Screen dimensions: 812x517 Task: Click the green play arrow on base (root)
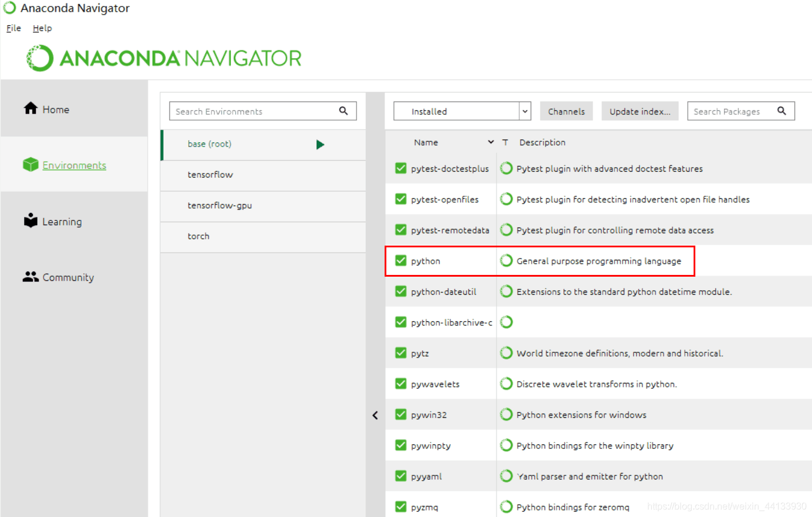[320, 145]
